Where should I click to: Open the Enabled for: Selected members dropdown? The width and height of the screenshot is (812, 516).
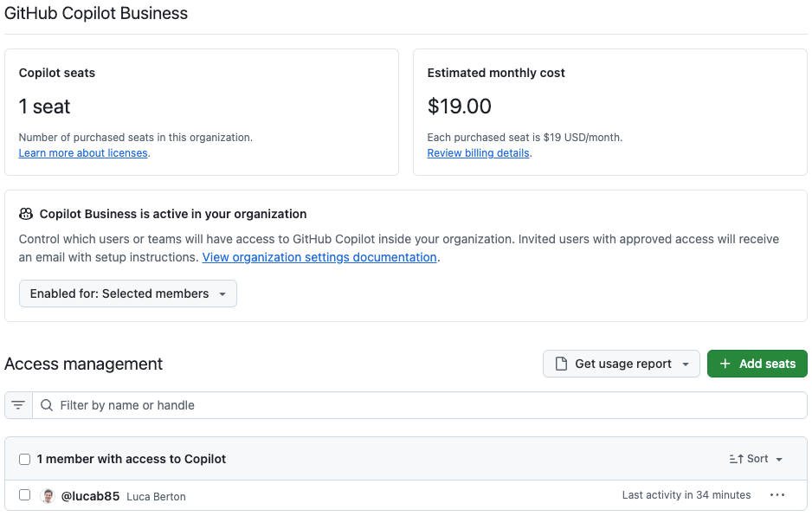[127, 293]
